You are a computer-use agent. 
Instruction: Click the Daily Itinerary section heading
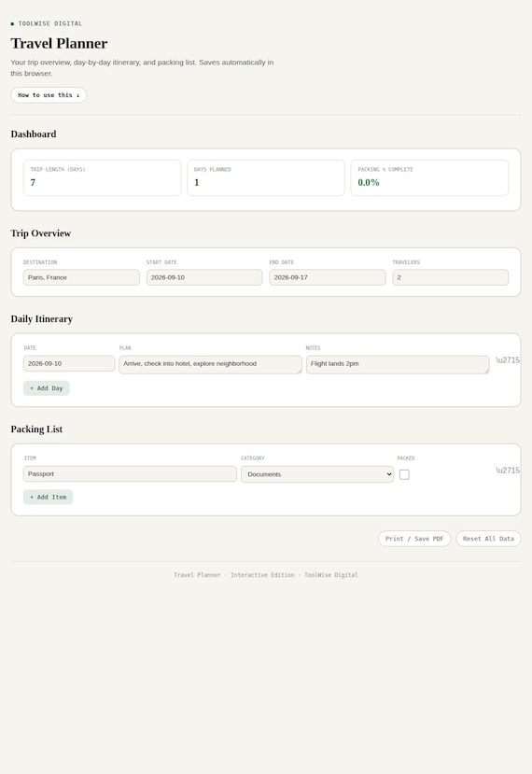42,319
